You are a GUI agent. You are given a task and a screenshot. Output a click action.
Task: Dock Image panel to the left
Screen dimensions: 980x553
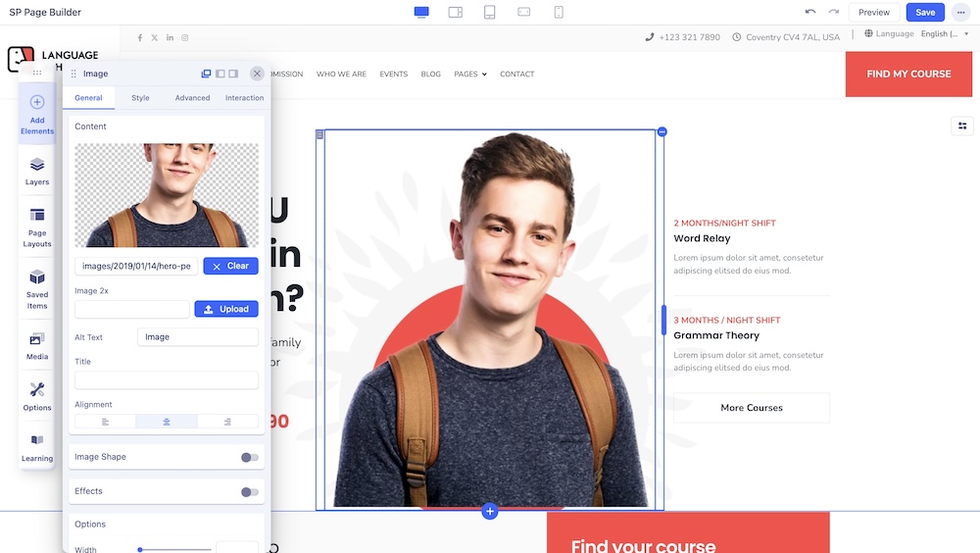pos(220,74)
